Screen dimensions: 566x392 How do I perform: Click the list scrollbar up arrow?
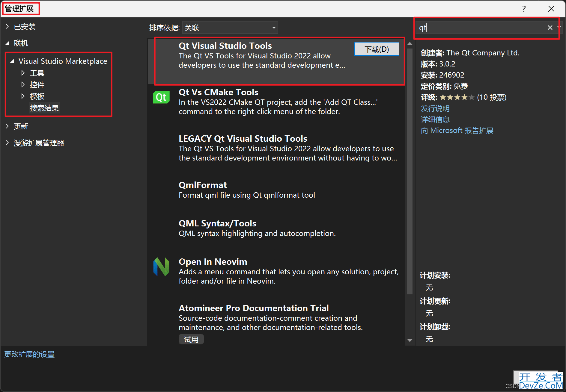coord(410,44)
